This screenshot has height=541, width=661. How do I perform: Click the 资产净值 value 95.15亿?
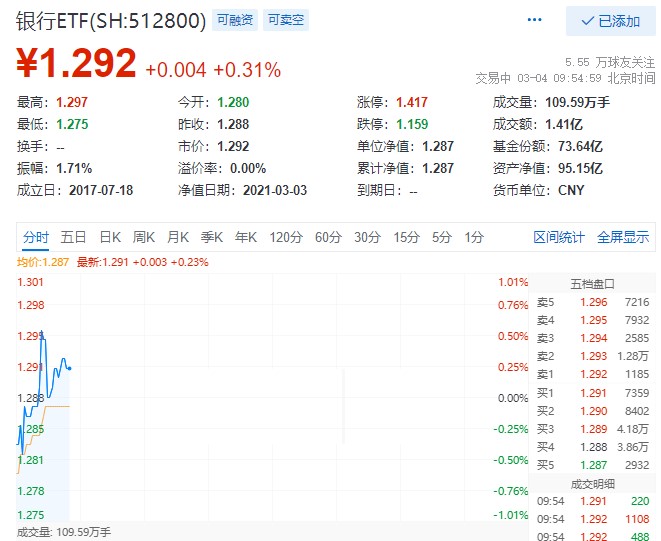(x=580, y=168)
